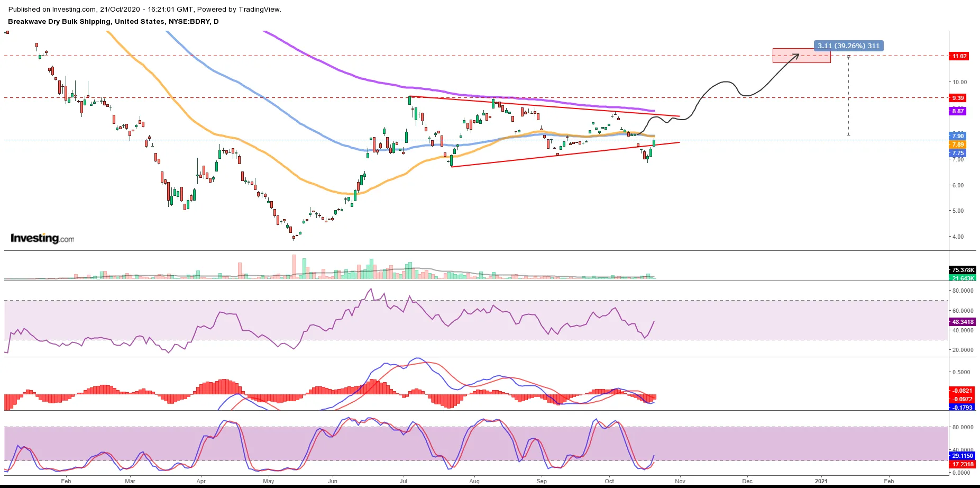The image size is (980, 488).
Task: Select the purple 8.87 moving average label
Action: click(x=958, y=111)
